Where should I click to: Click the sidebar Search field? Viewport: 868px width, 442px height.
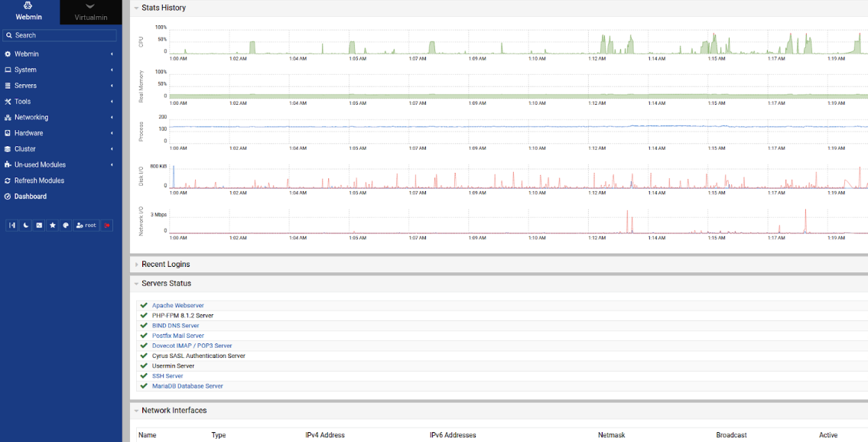pyautogui.click(x=60, y=35)
